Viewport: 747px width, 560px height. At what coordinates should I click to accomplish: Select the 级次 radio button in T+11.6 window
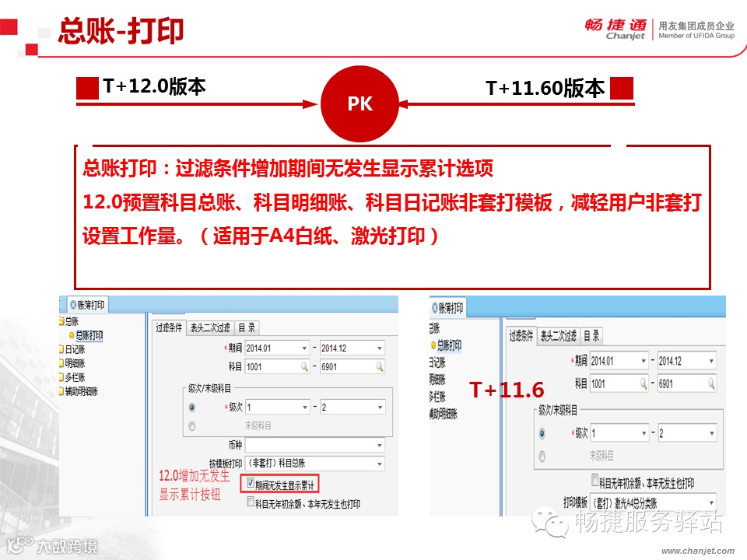pyautogui.click(x=542, y=434)
